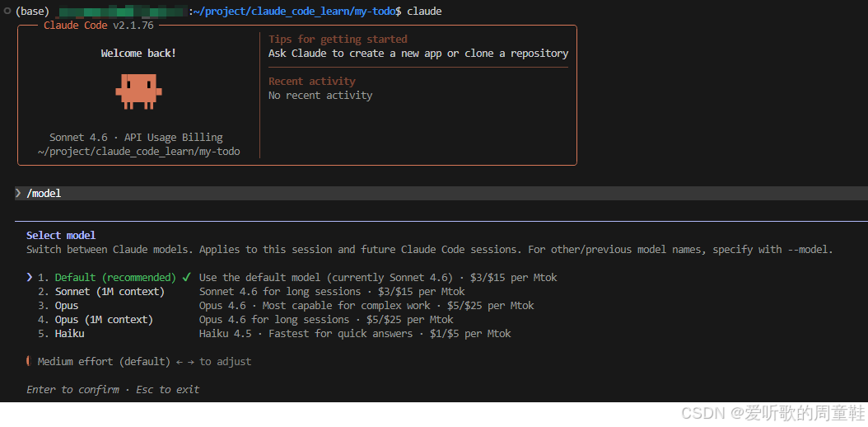
Task: Click the 'No recent activity' text
Action: click(320, 96)
